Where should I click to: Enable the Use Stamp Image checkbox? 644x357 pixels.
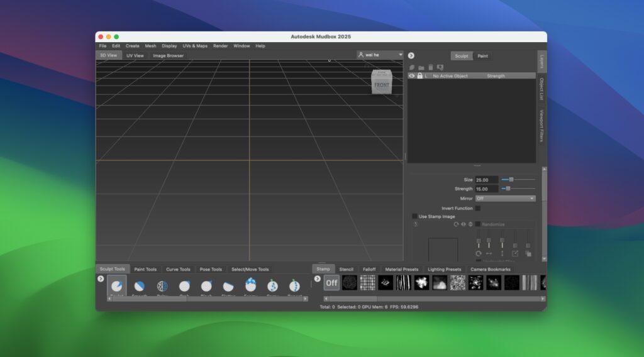414,216
